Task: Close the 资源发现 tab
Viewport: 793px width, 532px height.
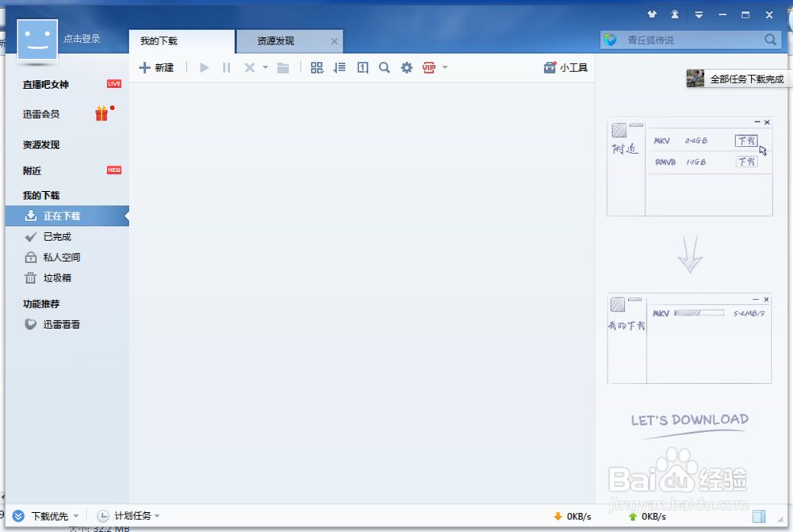Action: [335, 41]
